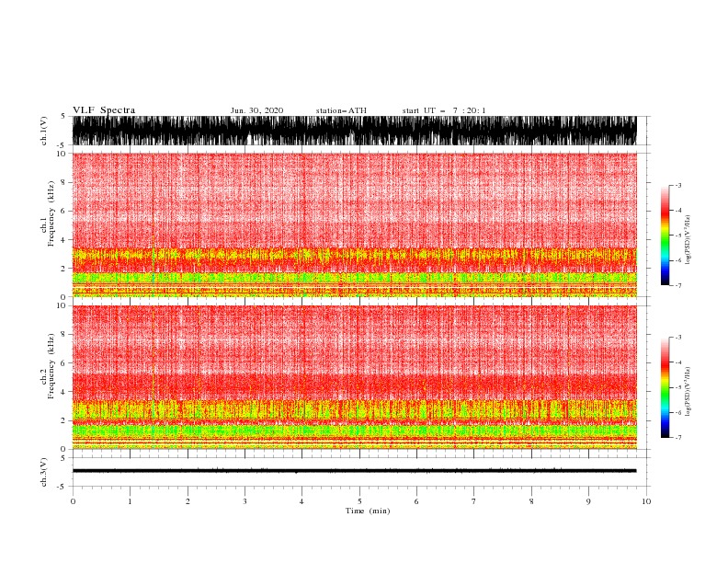Click the "Time (min)" axis label

click(368, 511)
